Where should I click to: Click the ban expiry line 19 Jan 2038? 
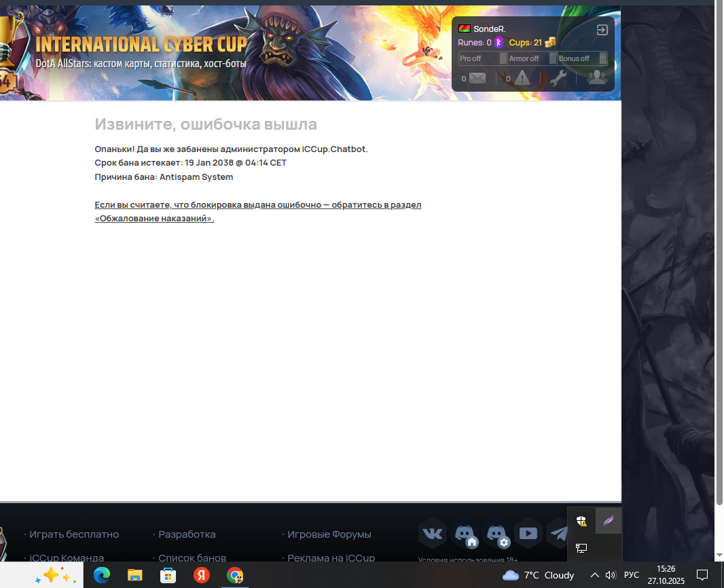191,163
